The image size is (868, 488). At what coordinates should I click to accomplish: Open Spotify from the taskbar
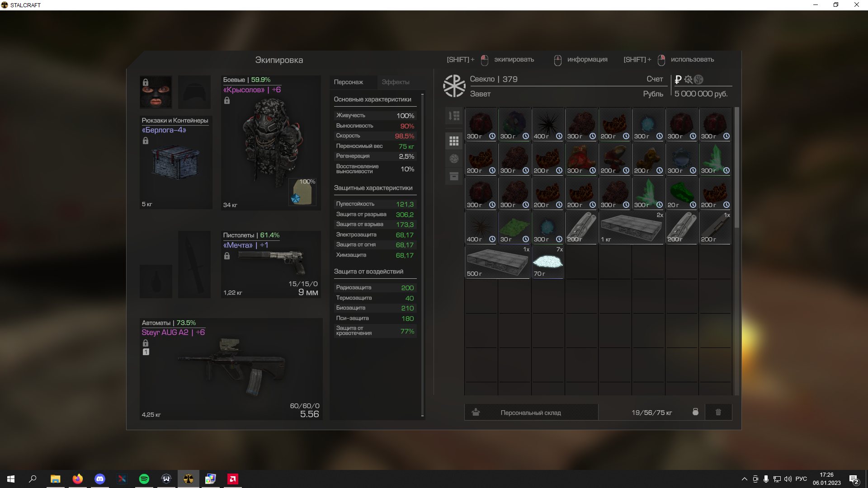pos(144,479)
